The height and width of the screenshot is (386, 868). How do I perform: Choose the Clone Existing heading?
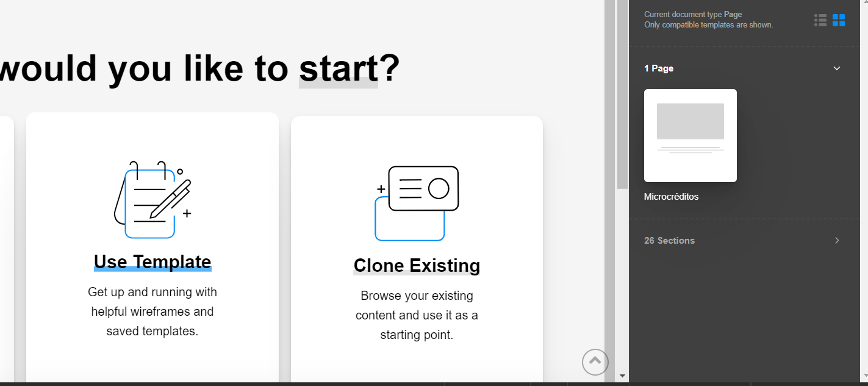tap(417, 266)
